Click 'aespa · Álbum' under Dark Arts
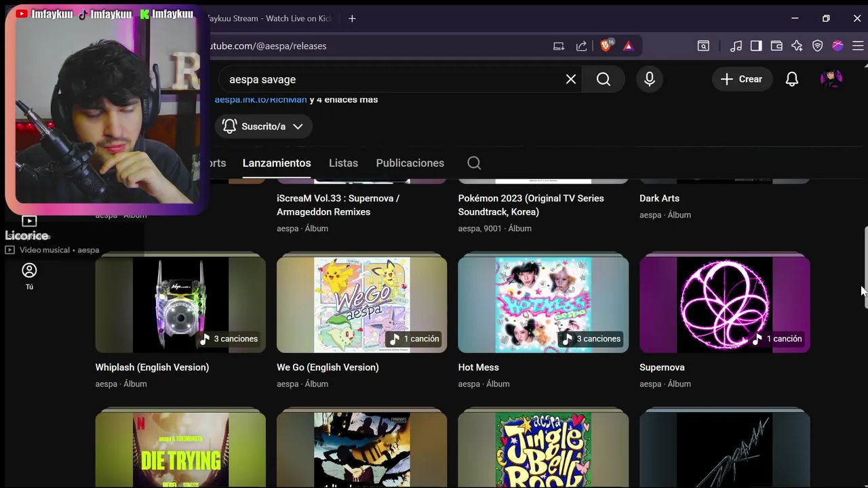The height and width of the screenshot is (488, 868). pyautogui.click(x=665, y=215)
